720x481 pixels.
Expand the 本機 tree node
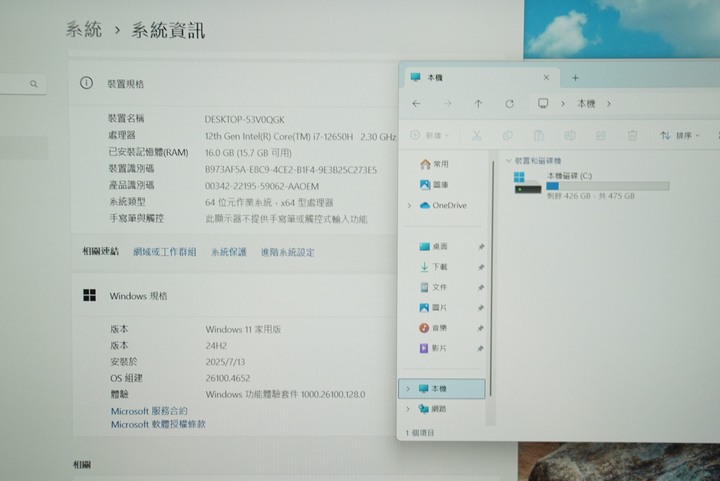[408, 389]
